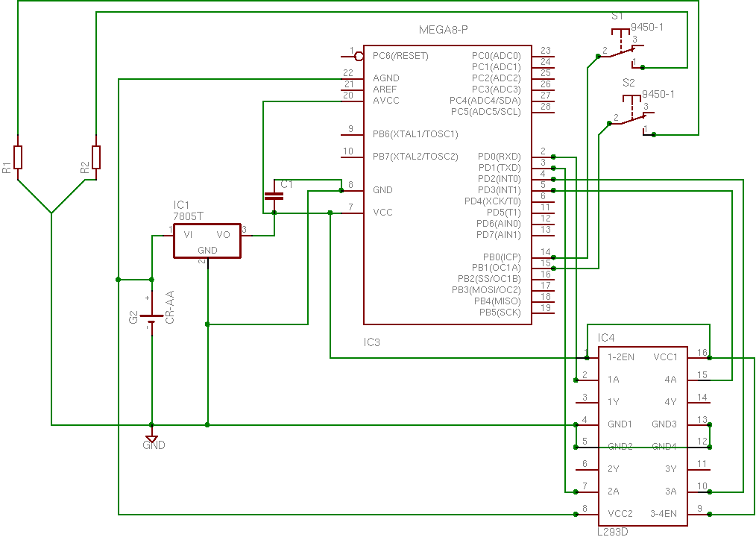
Task: Click the IC4 designator label
Action: coord(606,337)
